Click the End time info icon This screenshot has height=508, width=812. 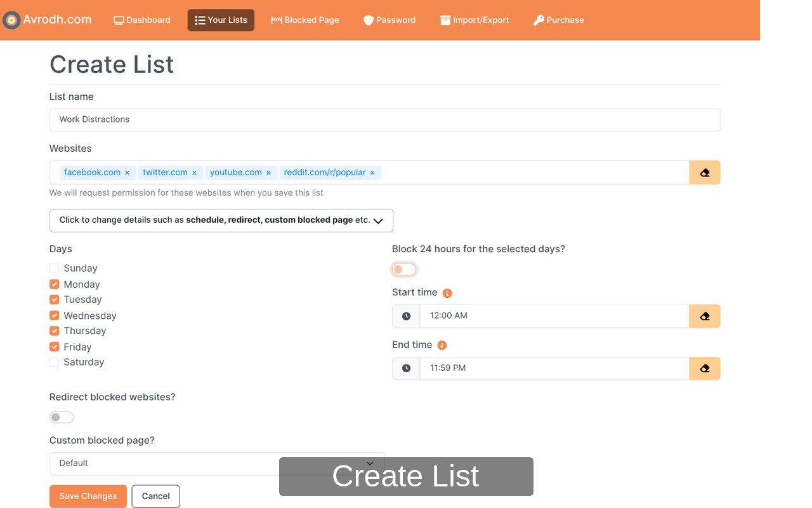(x=442, y=345)
